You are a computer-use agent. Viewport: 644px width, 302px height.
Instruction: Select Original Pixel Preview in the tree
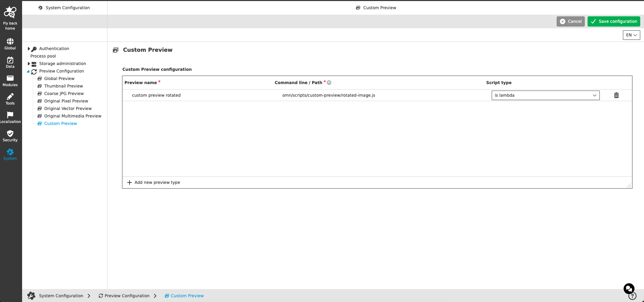(66, 101)
